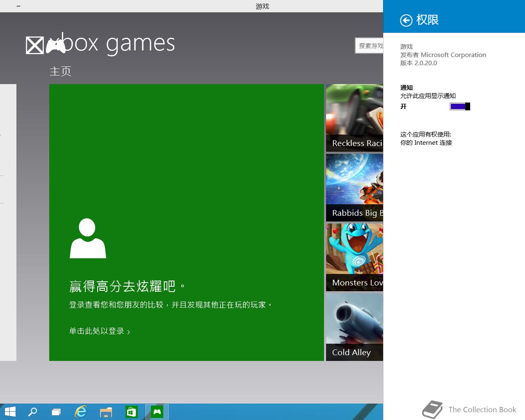The height and width of the screenshot is (420, 525).
Task: Open the Reckless Racing game tile
Action: coord(354,118)
